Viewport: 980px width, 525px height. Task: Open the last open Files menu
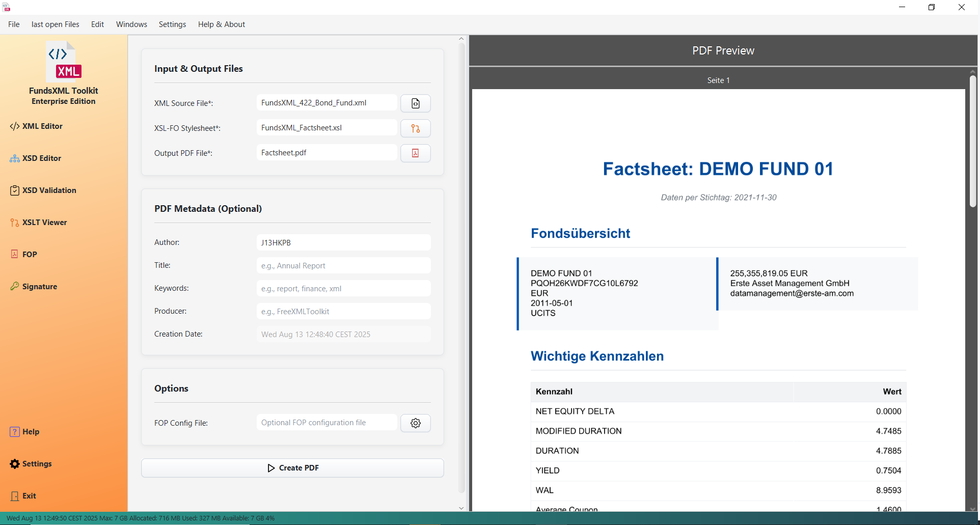pos(56,24)
